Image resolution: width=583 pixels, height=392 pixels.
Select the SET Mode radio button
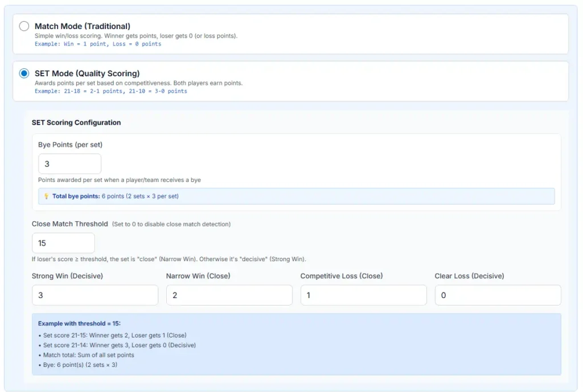tap(24, 73)
